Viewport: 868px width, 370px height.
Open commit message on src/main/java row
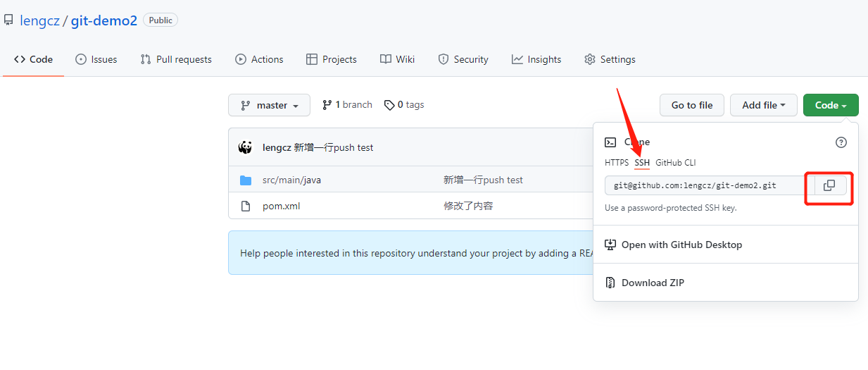pos(484,180)
